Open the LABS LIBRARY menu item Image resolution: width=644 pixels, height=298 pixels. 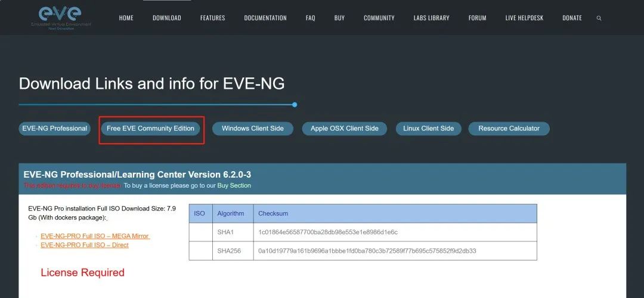tap(431, 18)
